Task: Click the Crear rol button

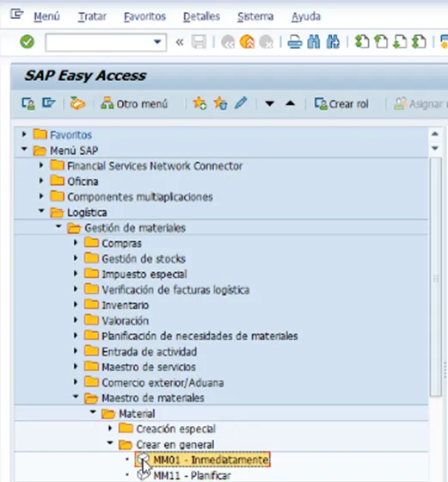Action: coord(341,104)
